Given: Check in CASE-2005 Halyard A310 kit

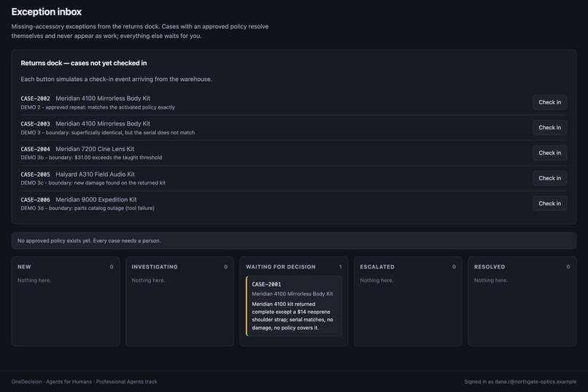Looking at the screenshot, I should tap(550, 178).
